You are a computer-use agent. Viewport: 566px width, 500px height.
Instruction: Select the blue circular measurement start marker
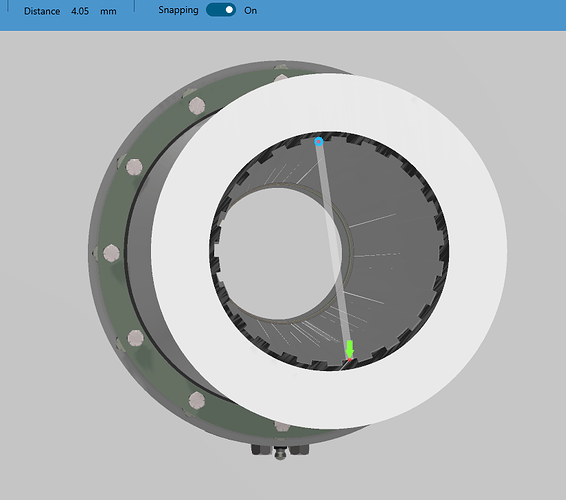[318, 142]
